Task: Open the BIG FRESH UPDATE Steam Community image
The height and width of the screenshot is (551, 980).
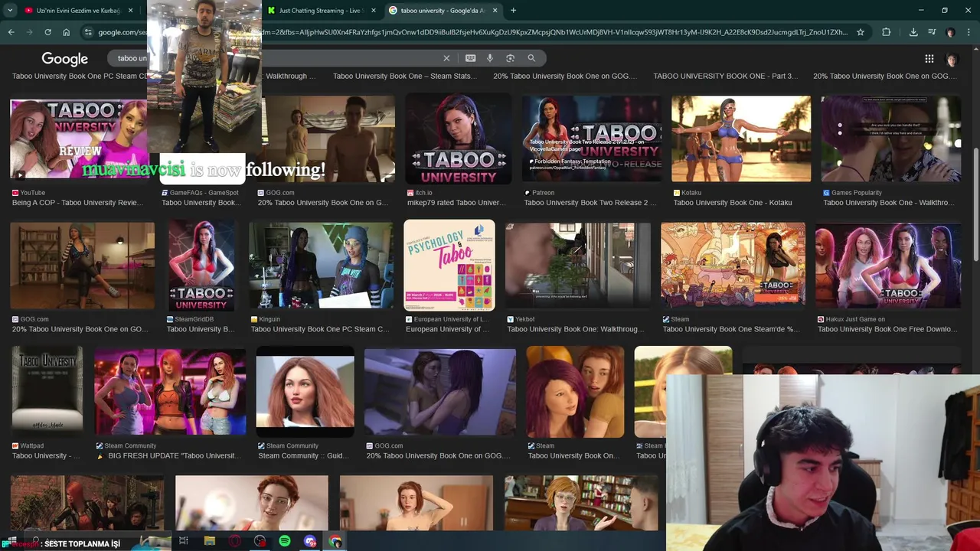Action: [x=170, y=391]
